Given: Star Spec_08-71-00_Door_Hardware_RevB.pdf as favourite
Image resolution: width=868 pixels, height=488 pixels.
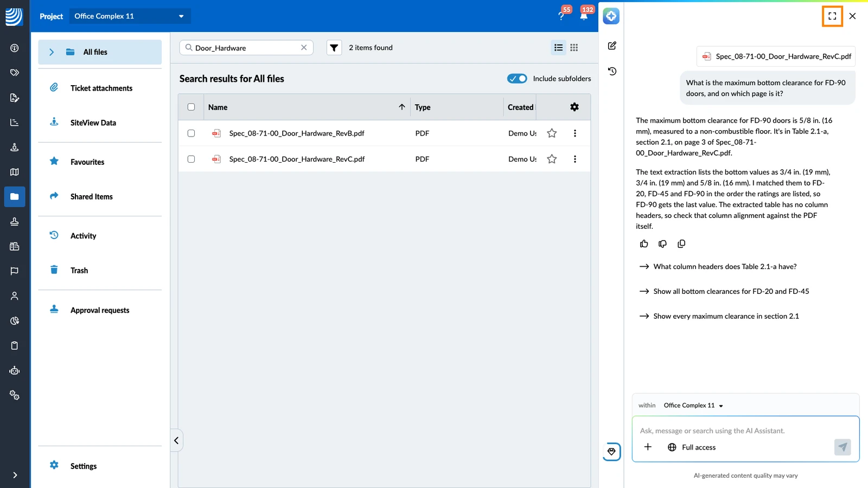Looking at the screenshot, I should 552,133.
